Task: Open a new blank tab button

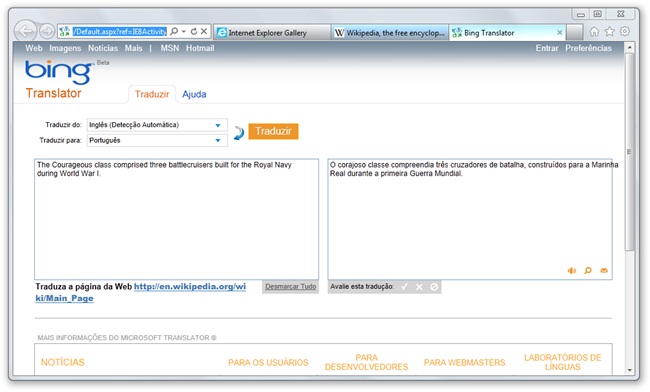Action: click(575, 33)
